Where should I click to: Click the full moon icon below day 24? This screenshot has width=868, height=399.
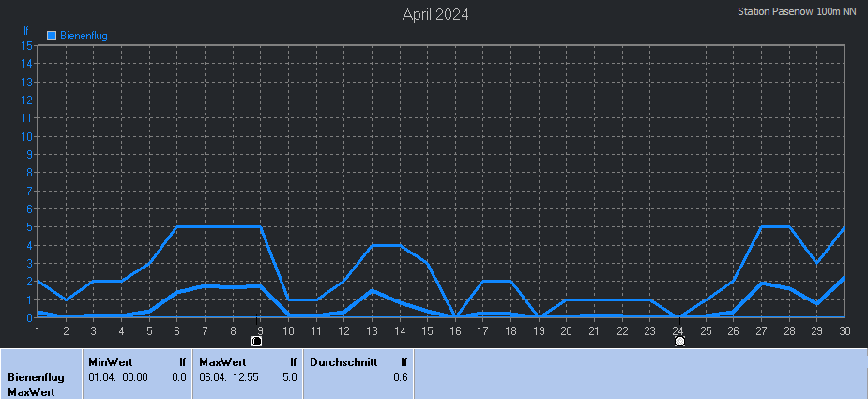[x=679, y=342]
